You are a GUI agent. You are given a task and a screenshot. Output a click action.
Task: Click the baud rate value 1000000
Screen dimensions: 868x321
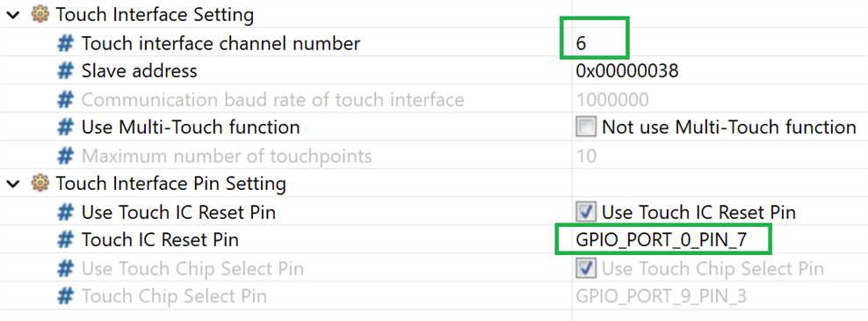pyautogui.click(x=612, y=99)
